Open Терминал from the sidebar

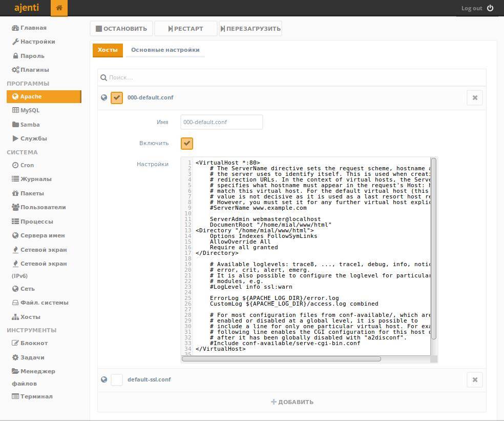tap(36, 396)
